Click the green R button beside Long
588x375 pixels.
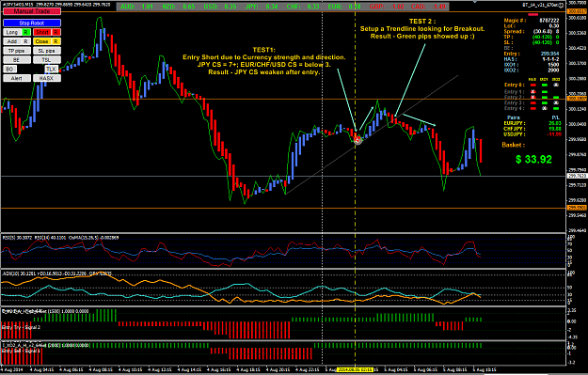[x=26, y=32]
